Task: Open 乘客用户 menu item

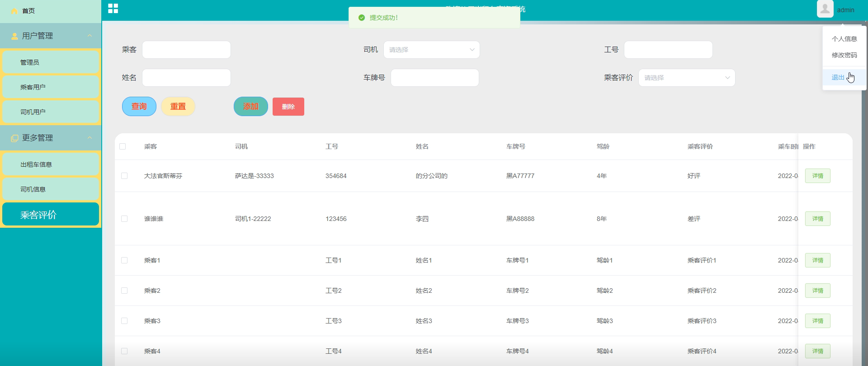Action: coord(51,87)
